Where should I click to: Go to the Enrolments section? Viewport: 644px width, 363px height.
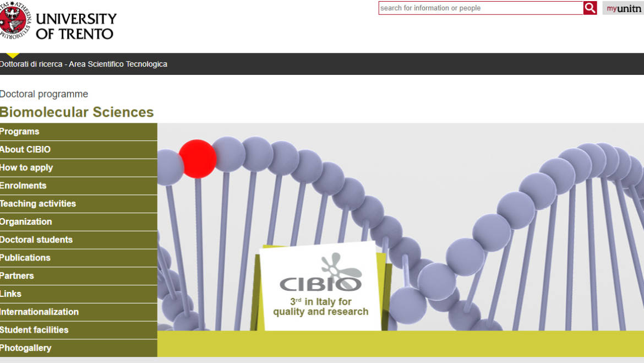point(79,186)
